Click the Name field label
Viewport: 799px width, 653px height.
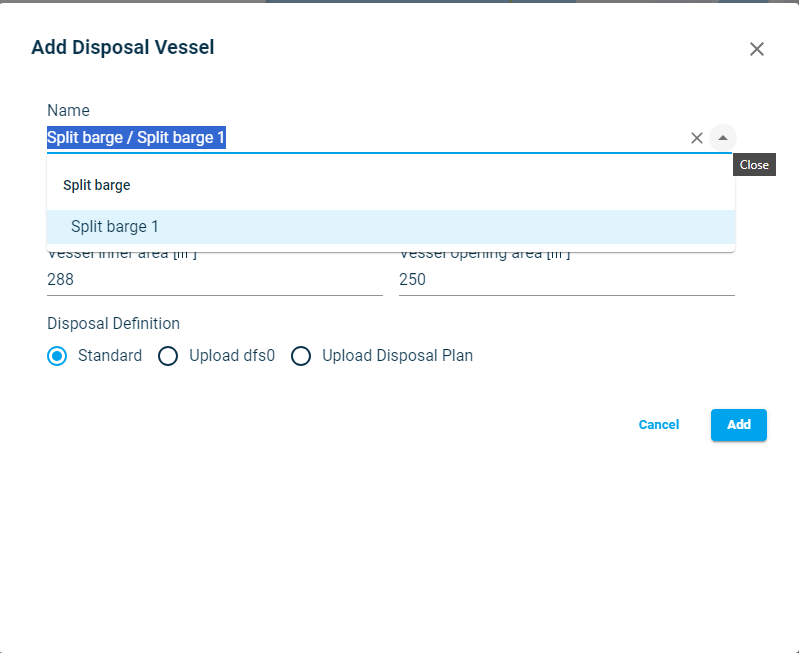pos(68,110)
